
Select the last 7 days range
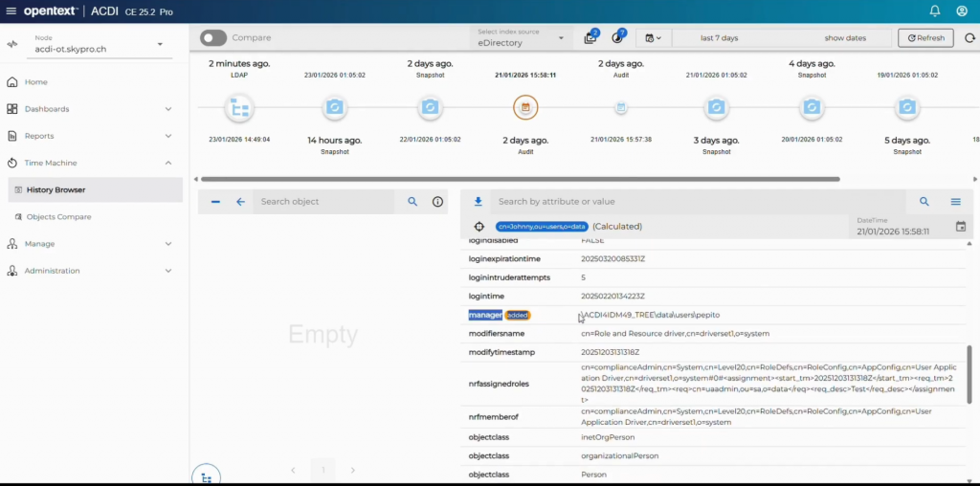pos(719,38)
